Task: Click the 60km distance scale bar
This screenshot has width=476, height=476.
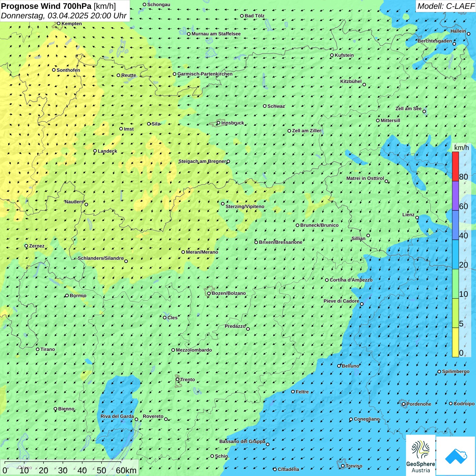Action: click(63, 462)
